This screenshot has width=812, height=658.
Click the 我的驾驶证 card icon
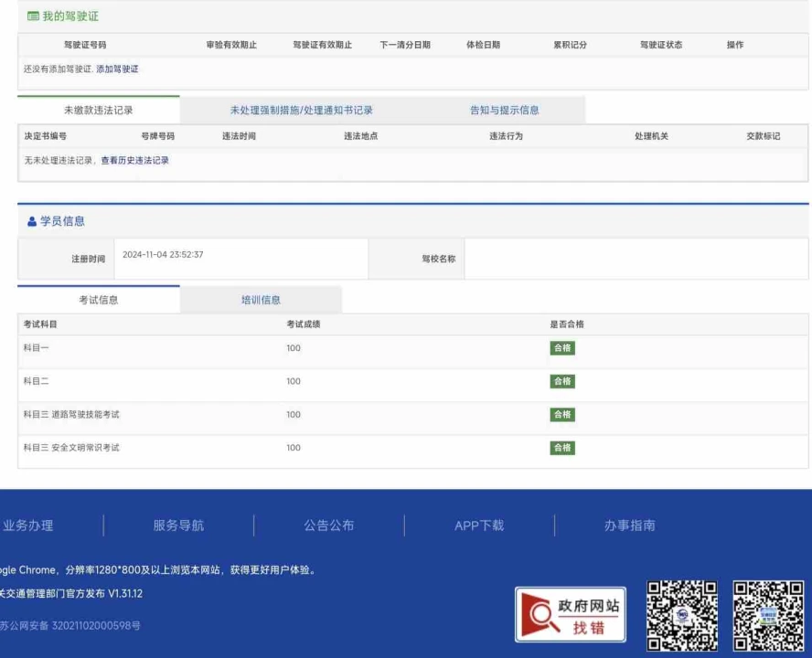[33, 16]
